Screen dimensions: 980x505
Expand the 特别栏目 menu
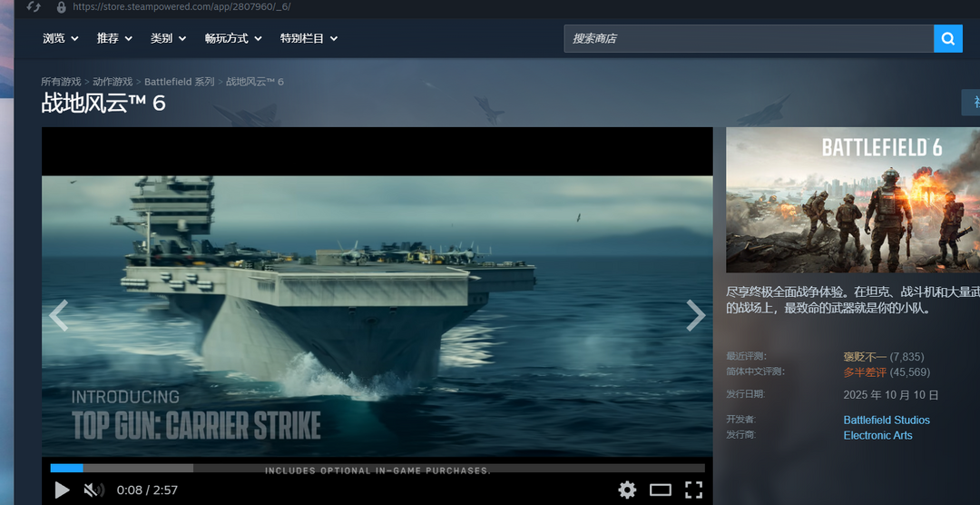tap(309, 38)
